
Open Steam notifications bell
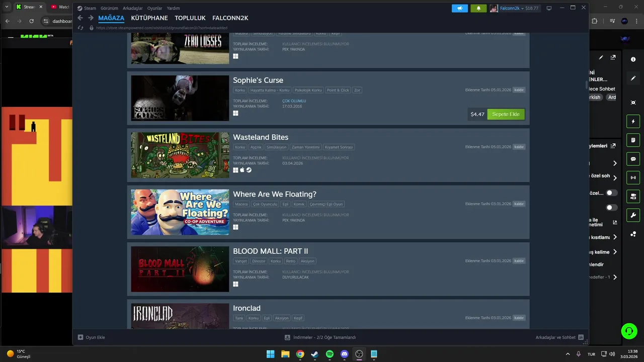pos(478,8)
